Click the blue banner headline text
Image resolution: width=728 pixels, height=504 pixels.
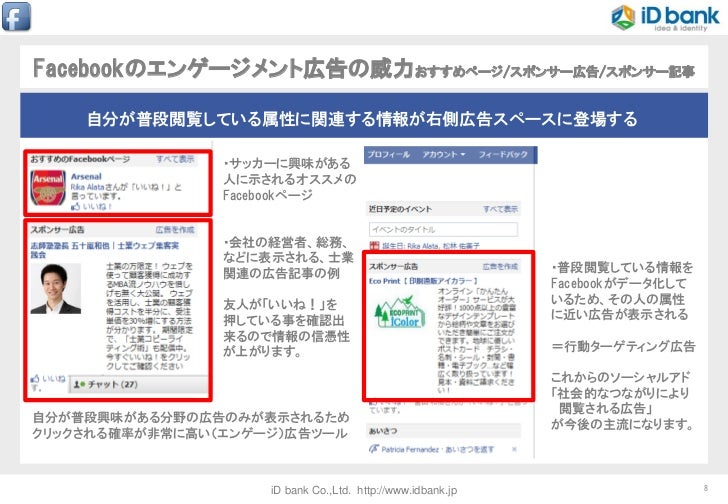pos(362,119)
